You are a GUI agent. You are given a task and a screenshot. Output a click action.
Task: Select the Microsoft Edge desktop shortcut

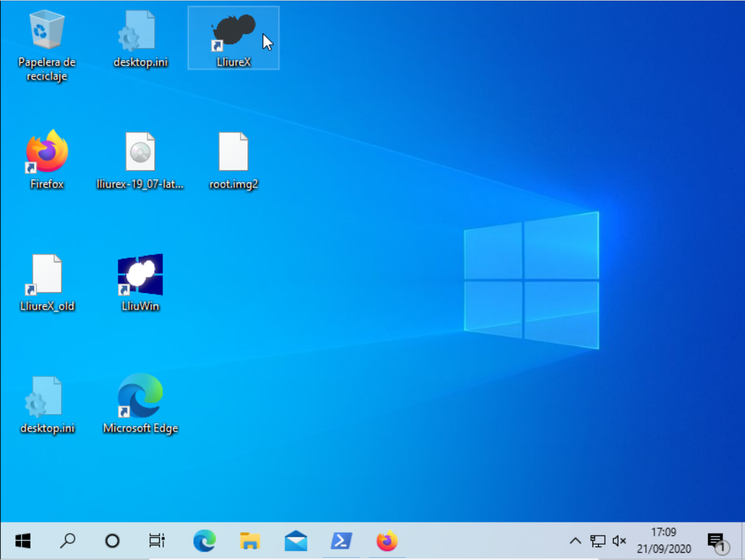(140, 404)
